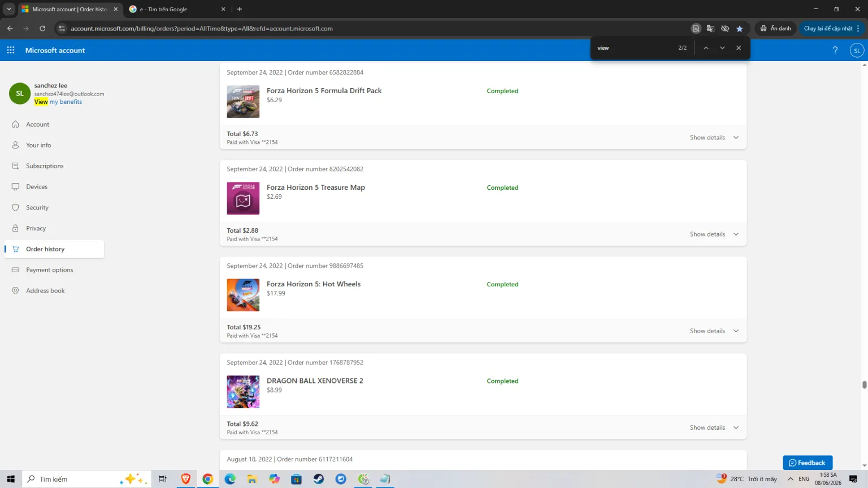Click the help question mark icon
868x488 pixels.
pyautogui.click(x=835, y=50)
